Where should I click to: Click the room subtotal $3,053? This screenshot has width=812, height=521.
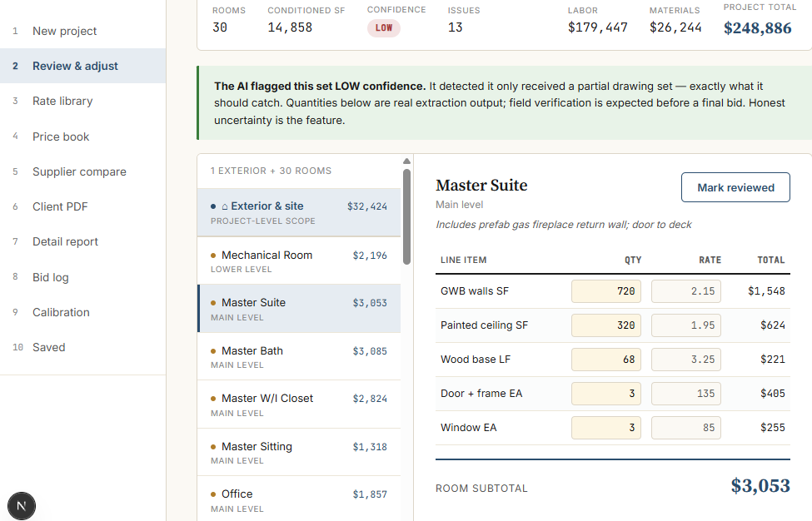760,486
